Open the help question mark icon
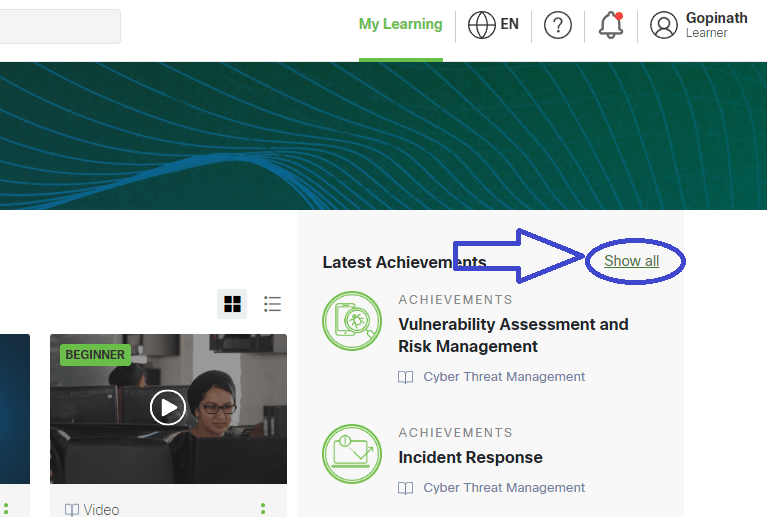 (x=558, y=25)
